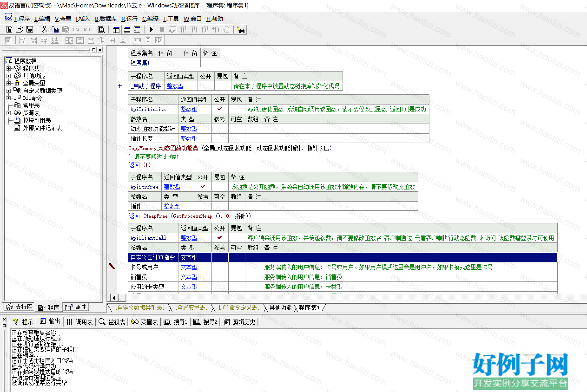Screen dimensions: 587x392
Task: Expand the Dll命令 tree node
Action: click(9, 98)
